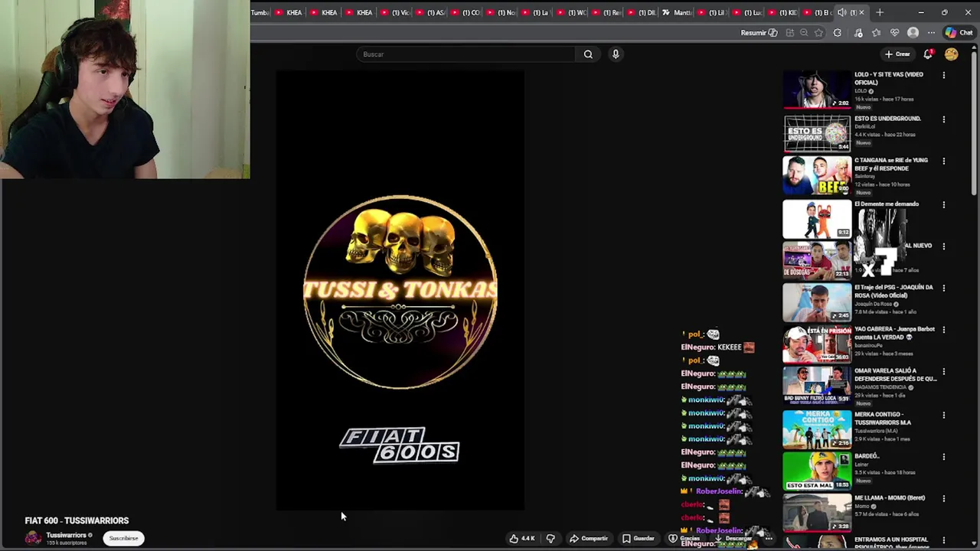Open the Copilot Chat button
The image size is (980, 551).
pyautogui.click(x=959, y=33)
